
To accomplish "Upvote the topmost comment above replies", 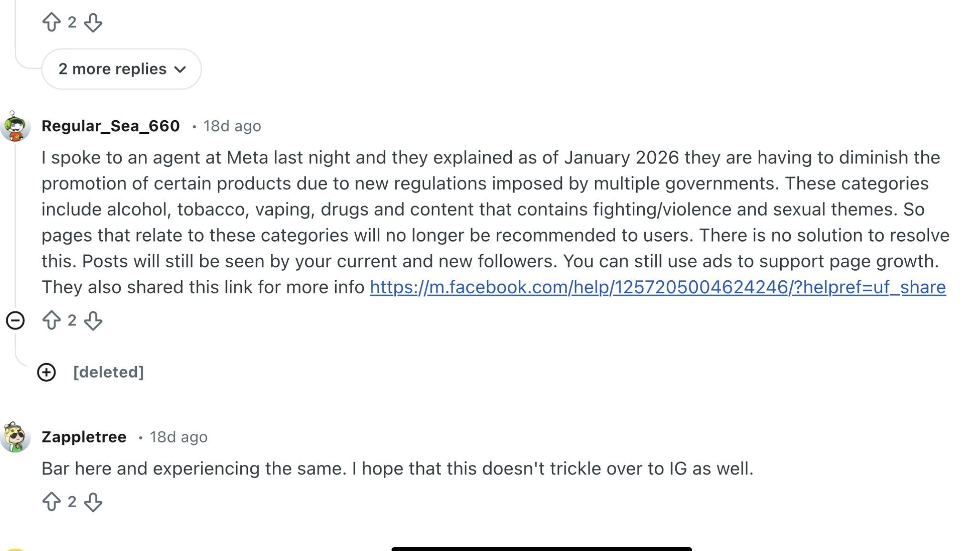I will tap(52, 22).
